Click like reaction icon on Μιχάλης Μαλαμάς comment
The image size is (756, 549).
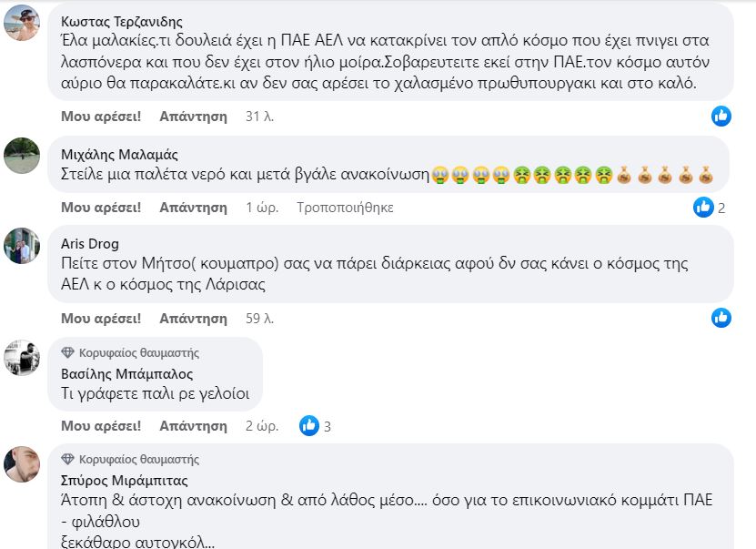pyautogui.click(x=703, y=207)
